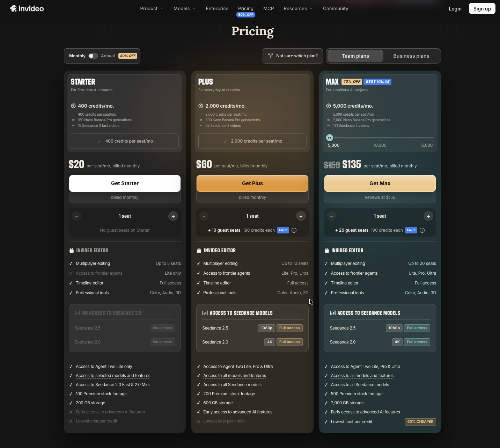Screen dimensions: 500x448
Task: Open the Resources dropdown
Action: tap(298, 8)
